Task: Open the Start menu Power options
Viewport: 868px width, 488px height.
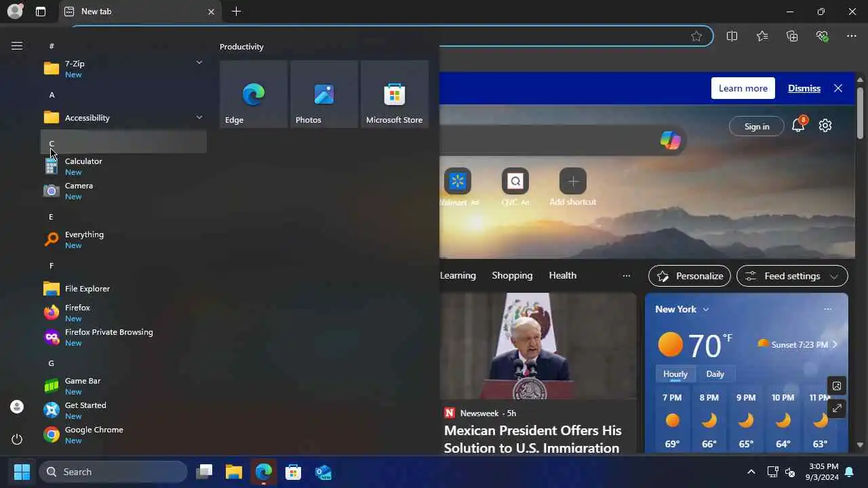Action: point(17,439)
